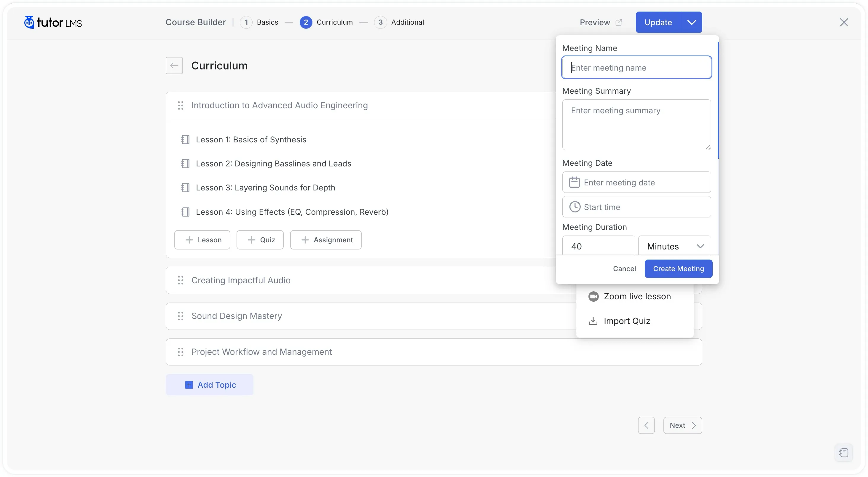Click drag handle for Creating Impactful Audio topic
Image resolution: width=868 pixels, height=477 pixels.
point(181,280)
